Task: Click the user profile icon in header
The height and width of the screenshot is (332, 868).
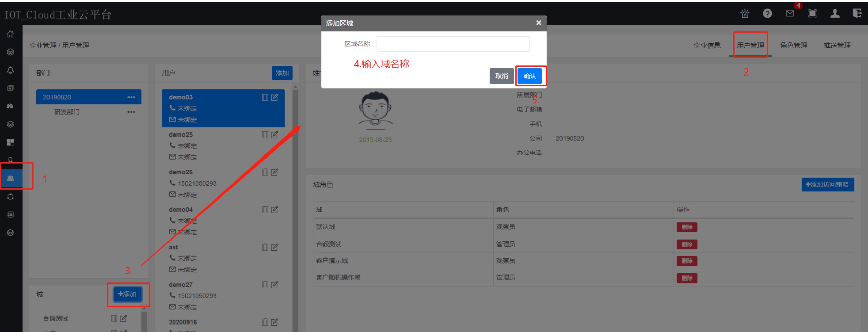Action: (x=835, y=14)
